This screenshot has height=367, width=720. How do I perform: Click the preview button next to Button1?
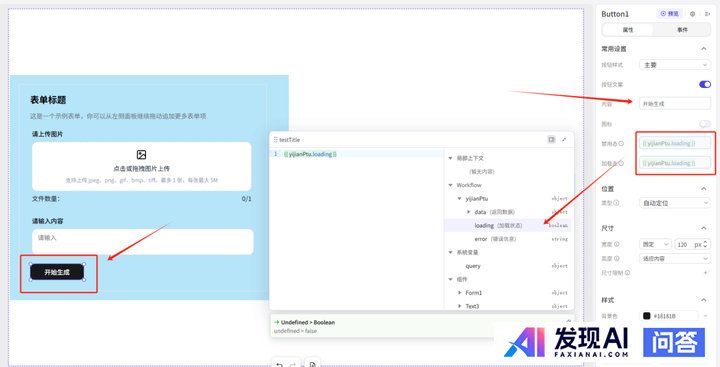669,14
